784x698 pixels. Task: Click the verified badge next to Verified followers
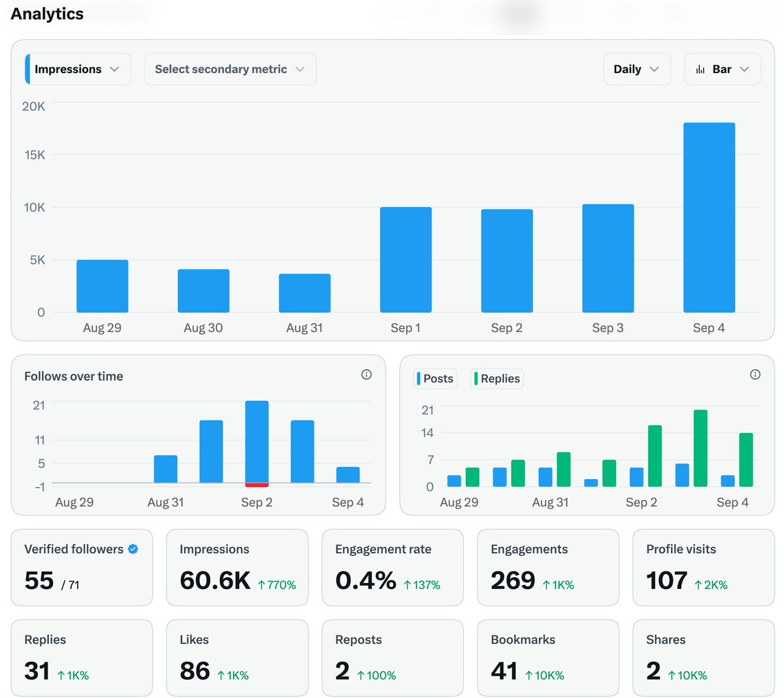coord(133,549)
